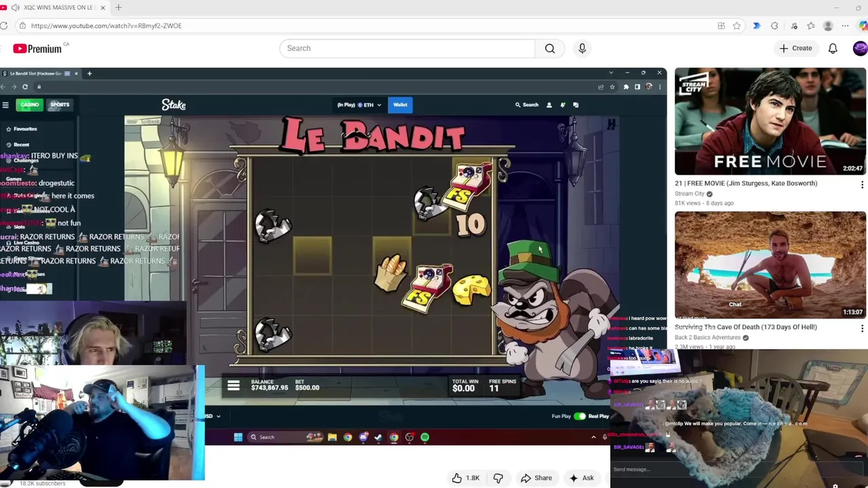The width and height of the screenshot is (868, 488).
Task: Click the browser profile icon in toolbar
Action: tap(828, 26)
